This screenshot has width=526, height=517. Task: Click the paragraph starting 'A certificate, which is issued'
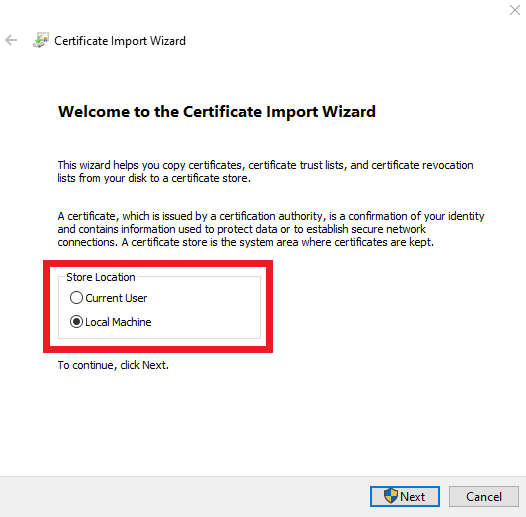[x=271, y=229]
